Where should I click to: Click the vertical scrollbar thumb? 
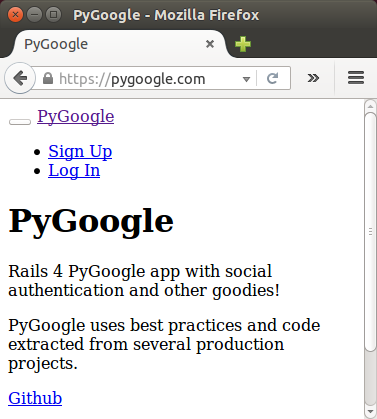point(370,232)
